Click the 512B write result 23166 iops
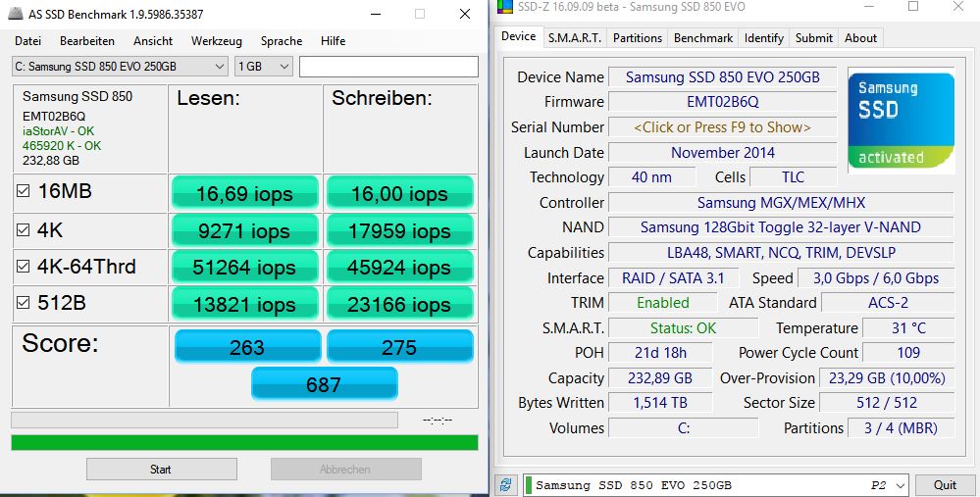Image resolution: width=980 pixels, height=497 pixels. 400,304
